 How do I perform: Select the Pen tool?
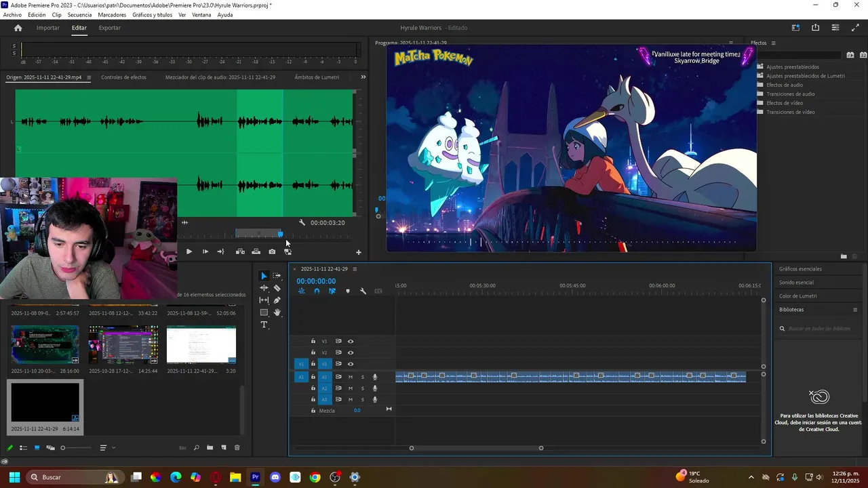point(277,300)
